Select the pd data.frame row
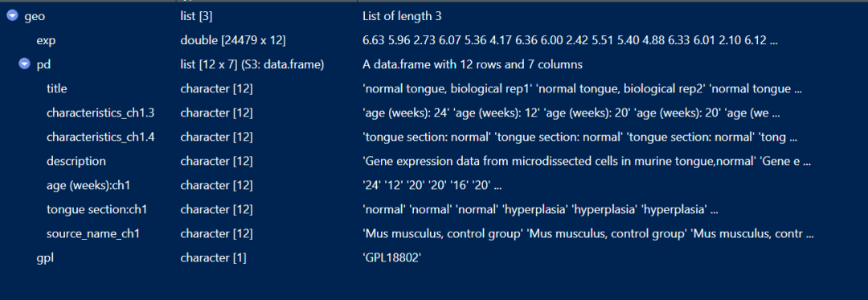868x300 pixels. tap(434, 65)
